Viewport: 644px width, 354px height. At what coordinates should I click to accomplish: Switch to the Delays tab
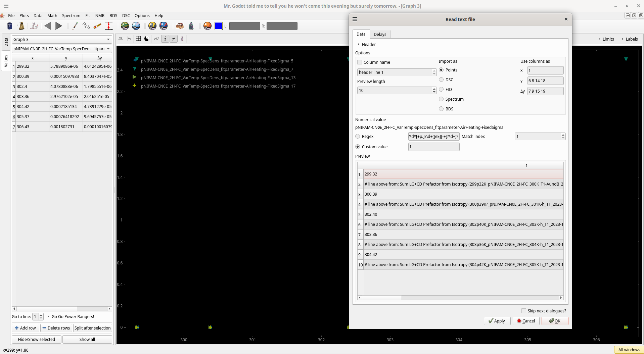tap(380, 34)
